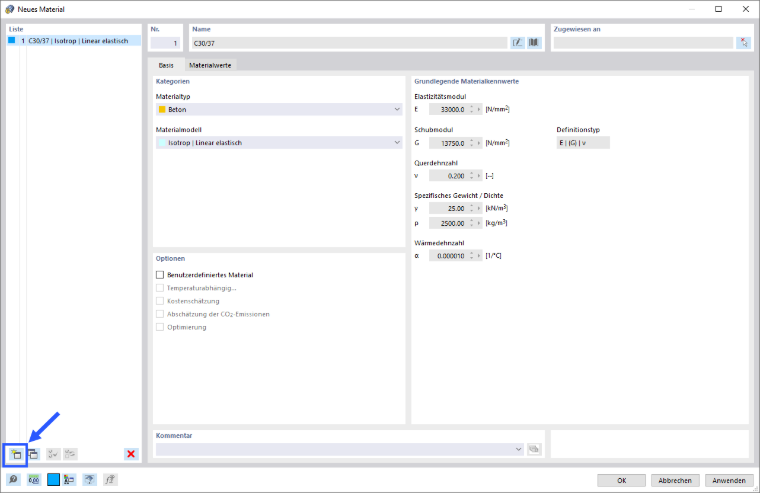Open the Materialtyp dropdown
Image resolution: width=760 pixels, height=493 pixels.
[x=279, y=110]
